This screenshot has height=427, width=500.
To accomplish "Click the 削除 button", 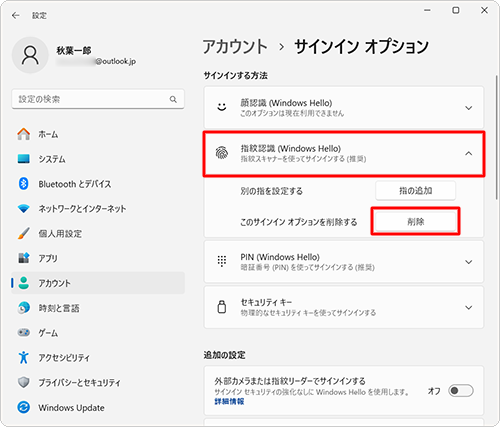I will [415, 222].
